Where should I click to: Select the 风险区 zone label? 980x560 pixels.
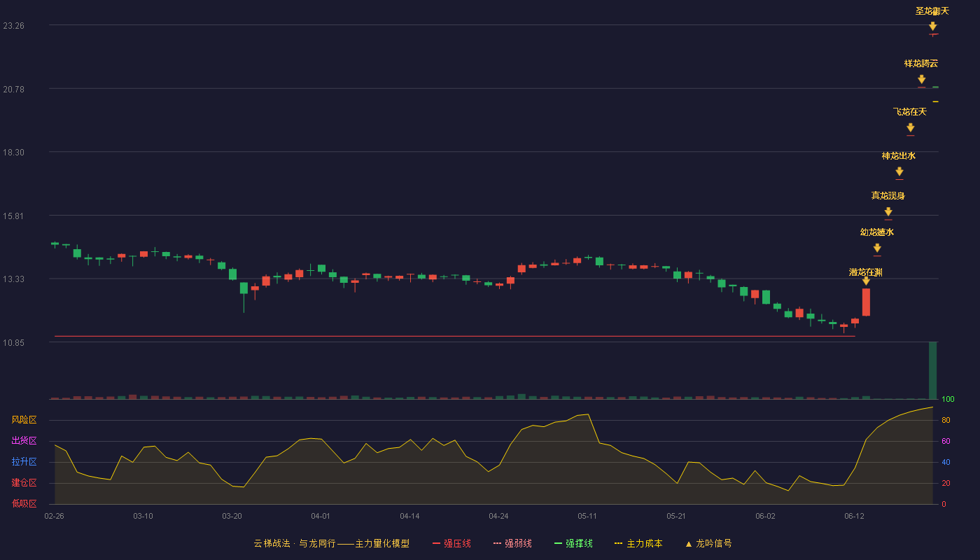click(x=24, y=420)
